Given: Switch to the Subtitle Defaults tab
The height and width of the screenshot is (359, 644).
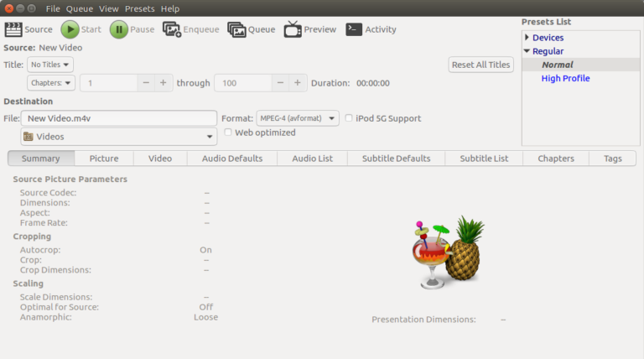Looking at the screenshot, I should (x=396, y=159).
